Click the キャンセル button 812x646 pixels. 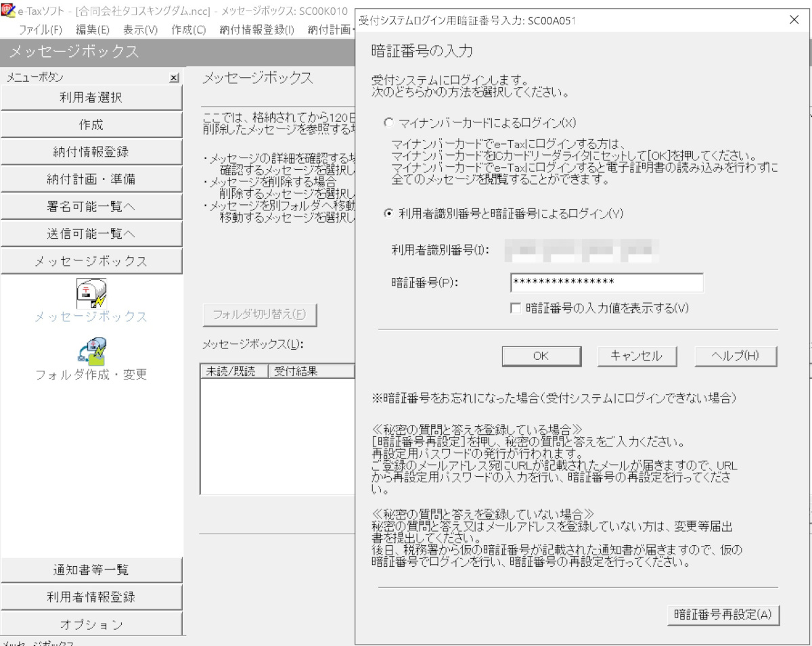[x=636, y=356]
